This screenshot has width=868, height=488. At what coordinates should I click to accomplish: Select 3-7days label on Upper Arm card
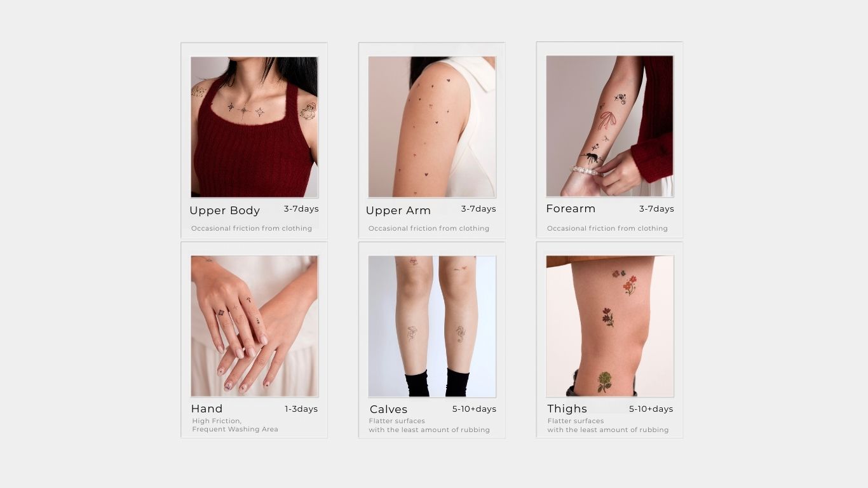click(478, 208)
